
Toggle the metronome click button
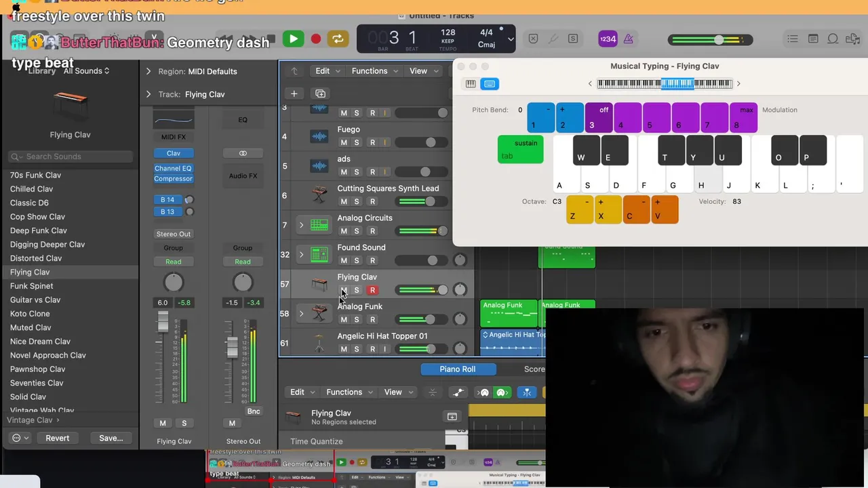pyautogui.click(x=628, y=39)
